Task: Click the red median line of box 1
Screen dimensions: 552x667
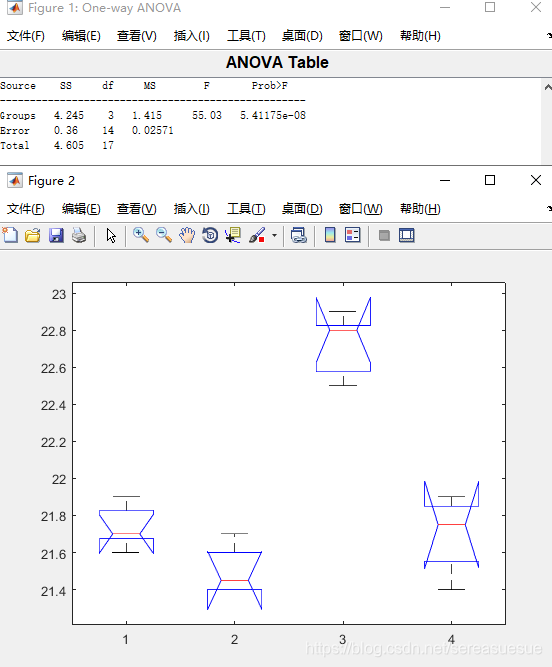Action: coord(126,533)
